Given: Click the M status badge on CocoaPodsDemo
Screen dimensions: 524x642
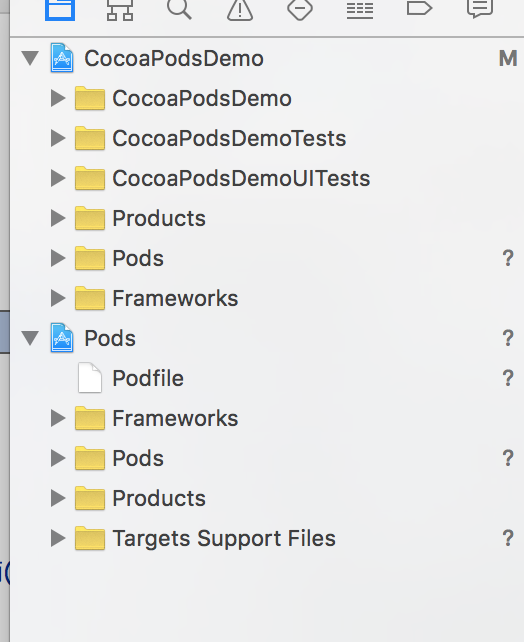Looking at the screenshot, I should (x=508, y=59).
